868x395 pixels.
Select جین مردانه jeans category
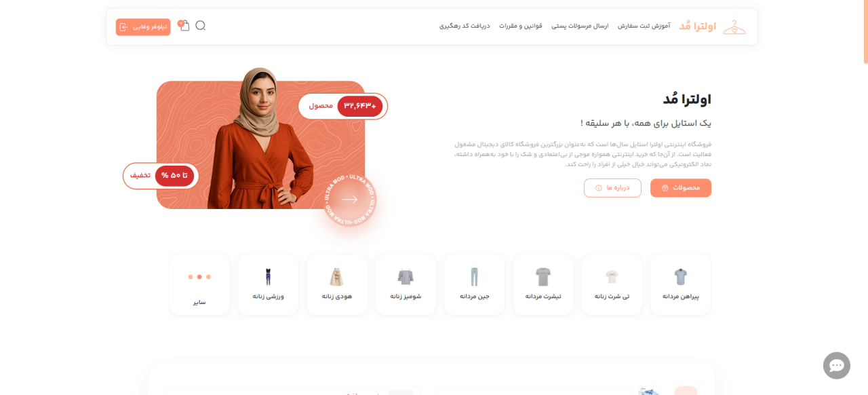pyautogui.click(x=474, y=284)
